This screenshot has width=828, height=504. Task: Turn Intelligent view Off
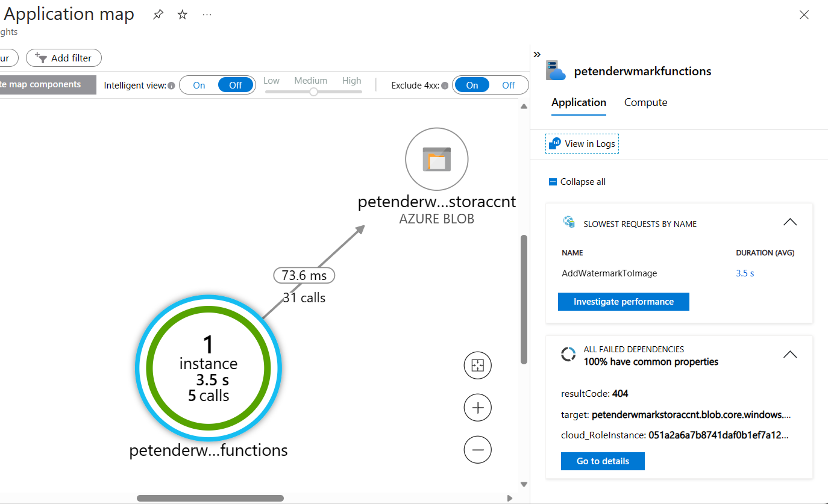[236, 85]
